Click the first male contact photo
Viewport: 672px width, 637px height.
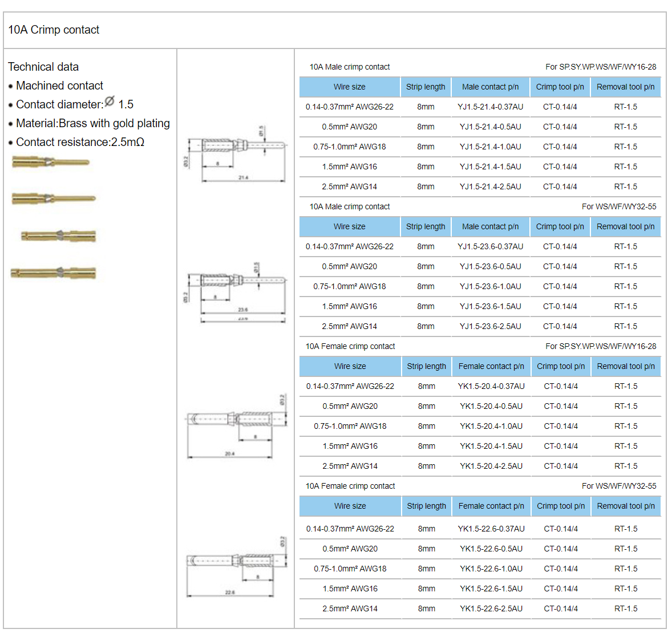coord(51,162)
